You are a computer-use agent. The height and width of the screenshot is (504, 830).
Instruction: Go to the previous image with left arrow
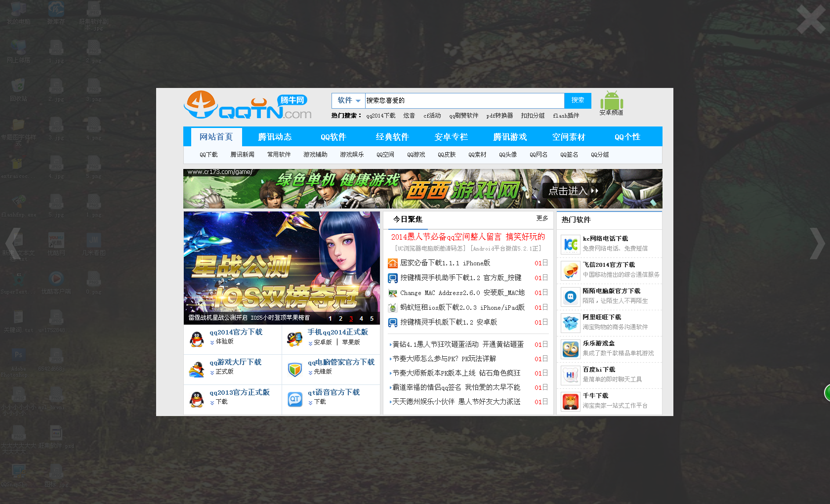(13, 243)
